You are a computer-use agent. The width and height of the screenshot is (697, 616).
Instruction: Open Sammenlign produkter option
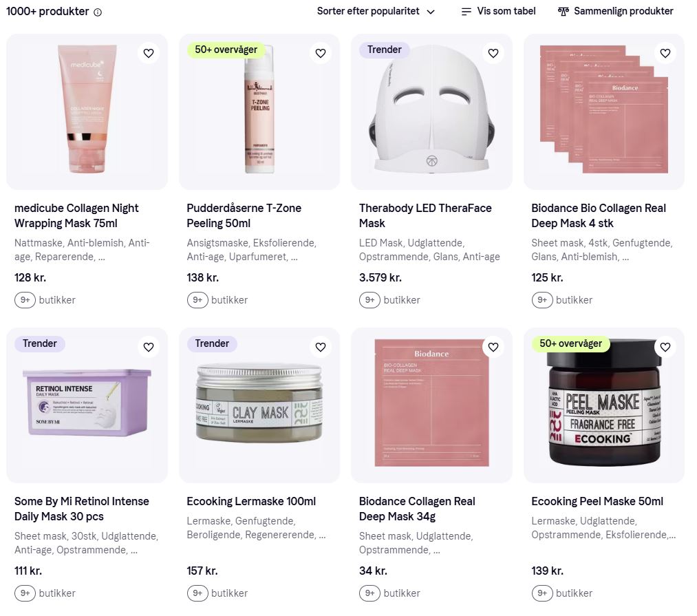(x=616, y=11)
